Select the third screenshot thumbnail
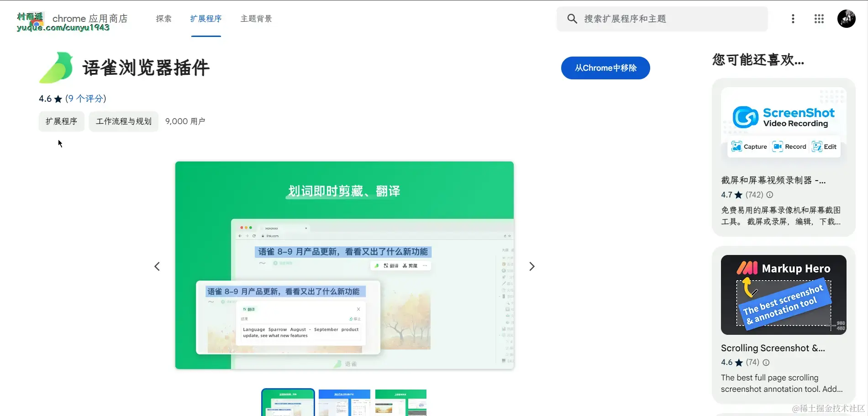The height and width of the screenshot is (416, 868). pyautogui.click(x=401, y=402)
